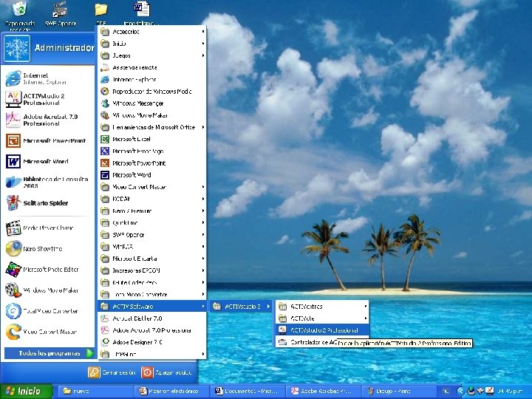Expand the Impresoras EPSON folder

point(152,270)
